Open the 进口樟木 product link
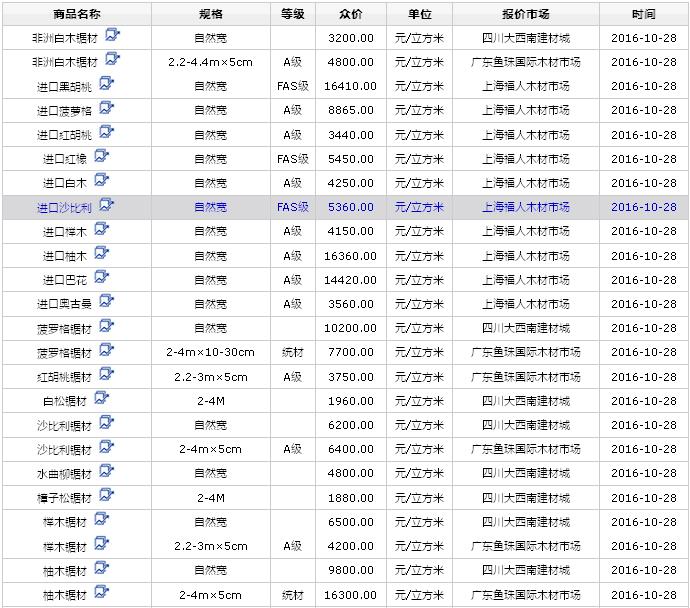 click(65, 232)
